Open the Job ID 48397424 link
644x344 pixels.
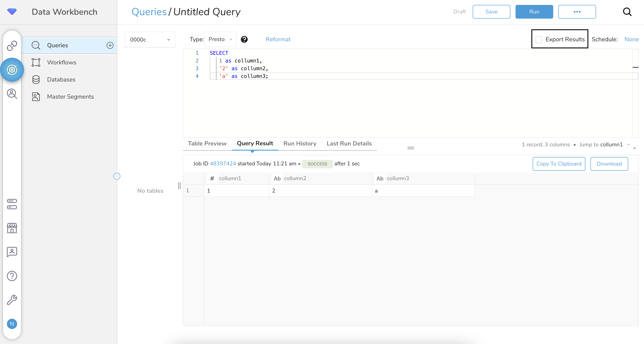[x=223, y=163]
